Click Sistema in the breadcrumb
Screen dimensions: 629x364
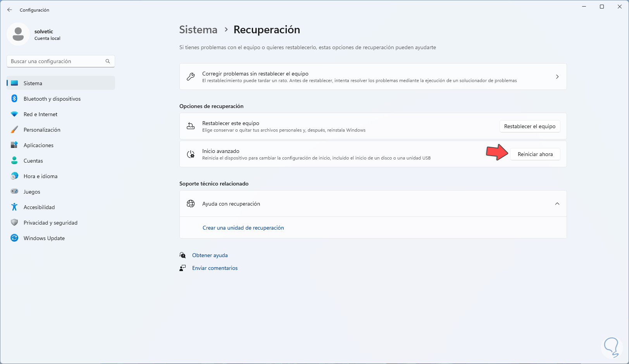click(198, 30)
